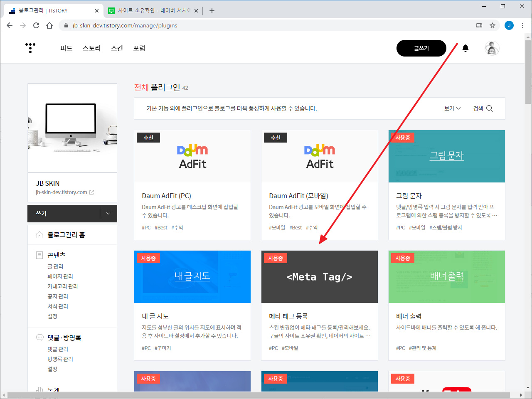Viewport: 532px width, 399px height.
Task: Open jb-skin-dev.tistory.com blog link
Action: point(62,192)
